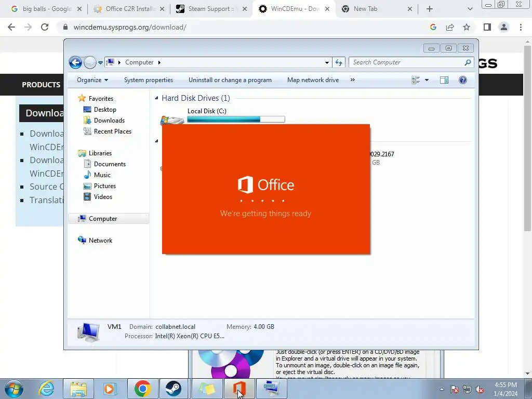Click Explorer forward navigation button
The image size is (532, 399).
coord(90,62)
